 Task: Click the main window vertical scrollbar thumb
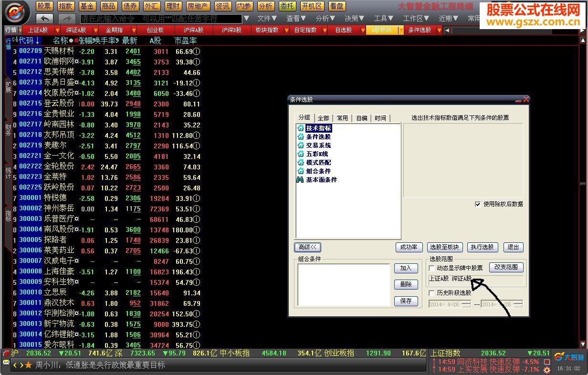click(x=582, y=184)
